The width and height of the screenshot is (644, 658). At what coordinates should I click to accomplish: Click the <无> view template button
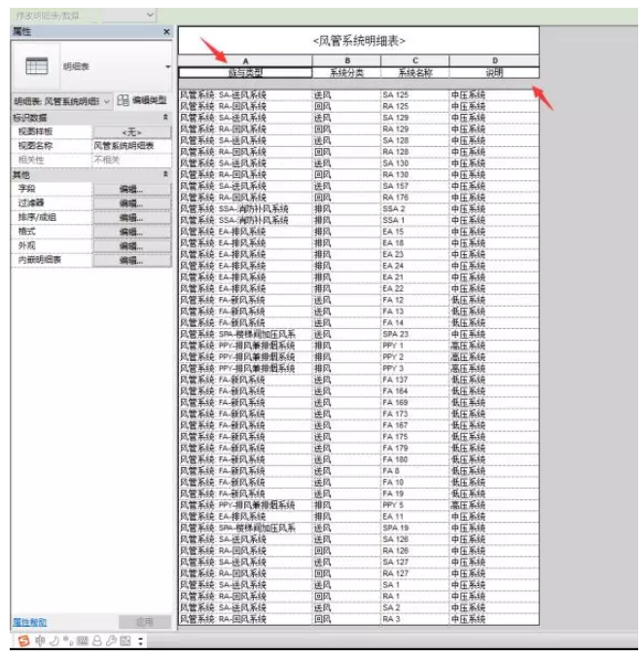131,132
